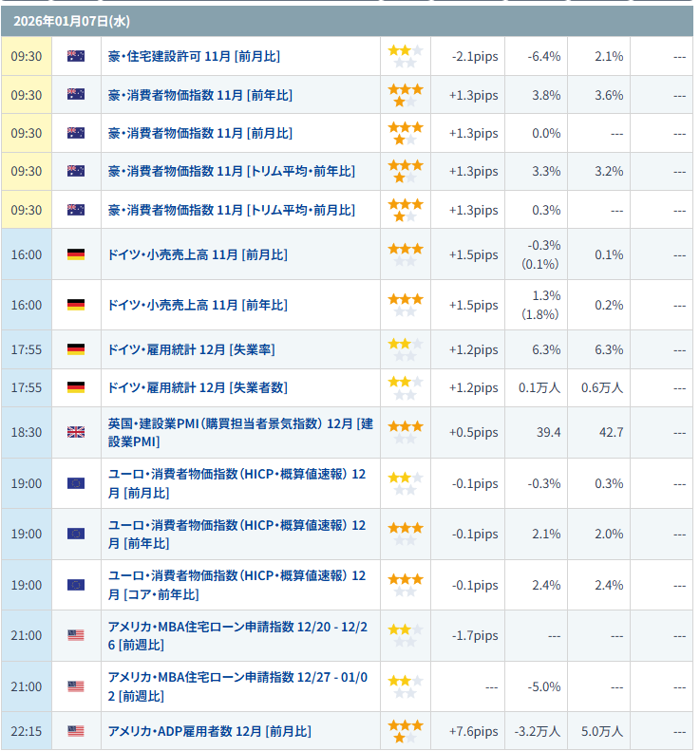Image resolution: width=700 pixels, height=751 pixels.
Task: Open アメリカ・ADP雇用者数 12月 [前月比] link
Action: click(x=209, y=731)
